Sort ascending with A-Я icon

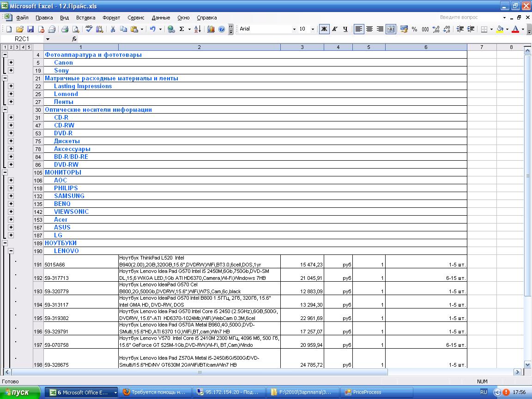click(x=198, y=29)
